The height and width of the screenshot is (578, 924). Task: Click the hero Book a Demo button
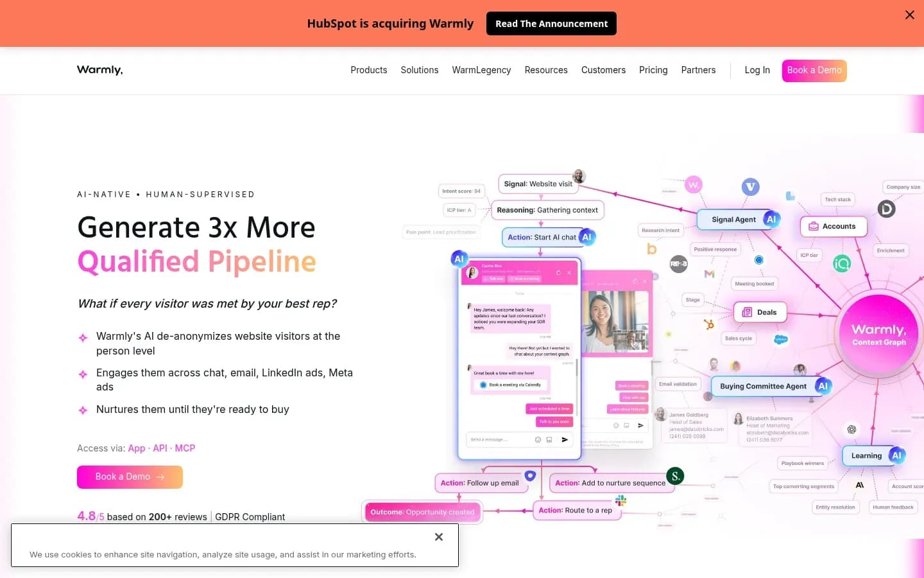pyautogui.click(x=130, y=477)
